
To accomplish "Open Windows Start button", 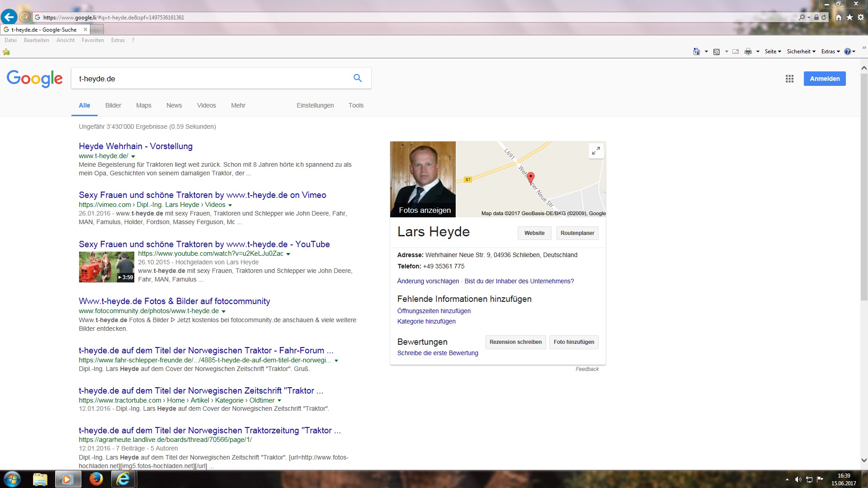I will pos(12,479).
